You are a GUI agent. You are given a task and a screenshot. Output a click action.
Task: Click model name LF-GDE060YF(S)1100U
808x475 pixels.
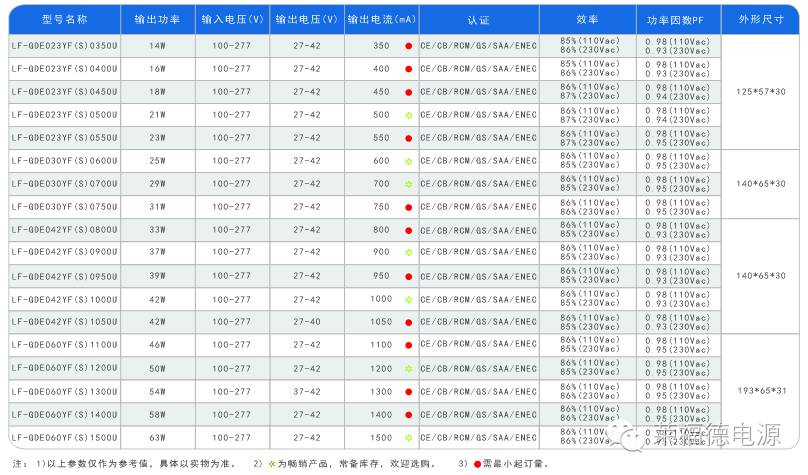pyautogui.click(x=64, y=345)
